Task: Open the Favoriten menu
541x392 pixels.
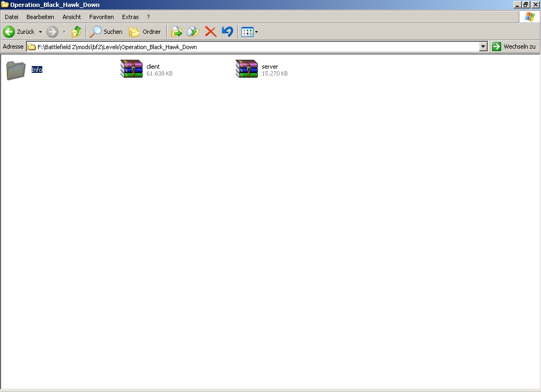Action: click(101, 17)
